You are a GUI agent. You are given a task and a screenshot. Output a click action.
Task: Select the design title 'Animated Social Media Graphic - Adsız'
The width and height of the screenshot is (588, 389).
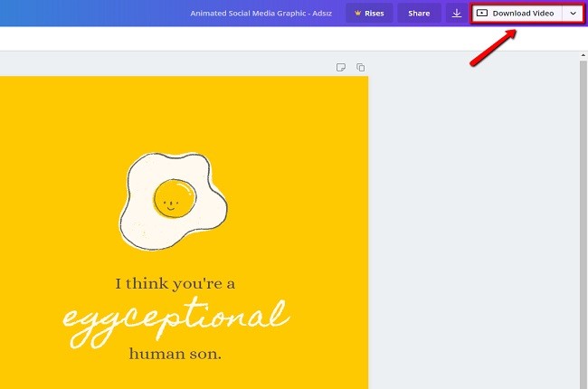[261, 14]
